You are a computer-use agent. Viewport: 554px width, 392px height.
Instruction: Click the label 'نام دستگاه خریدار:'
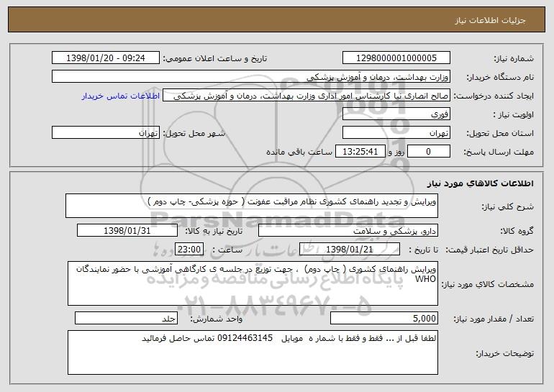[x=500, y=77]
